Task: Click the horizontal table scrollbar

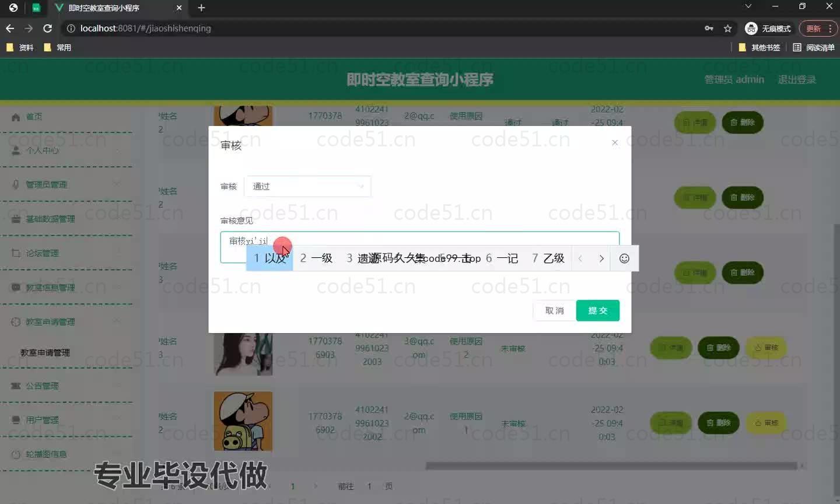Action: point(611,466)
